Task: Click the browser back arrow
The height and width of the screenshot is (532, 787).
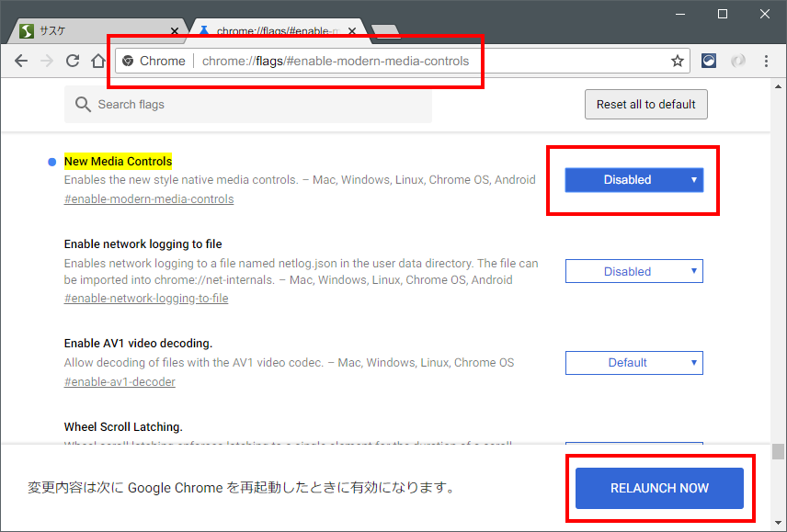Action: tap(20, 62)
